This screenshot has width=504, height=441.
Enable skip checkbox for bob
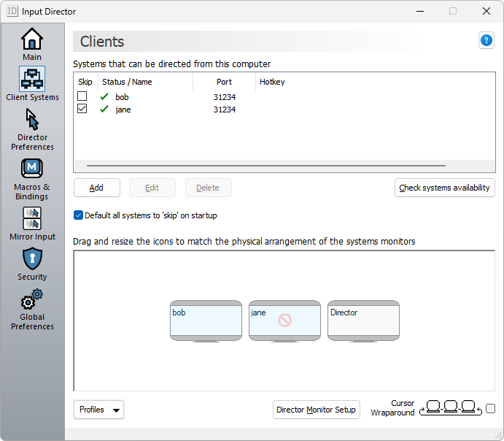tap(82, 96)
